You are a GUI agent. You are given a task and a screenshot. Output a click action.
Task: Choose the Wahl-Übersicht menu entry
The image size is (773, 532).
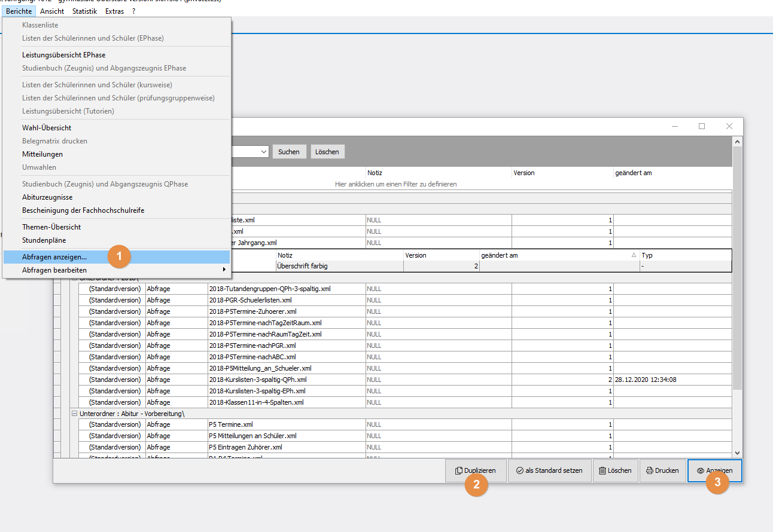(117, 128)
